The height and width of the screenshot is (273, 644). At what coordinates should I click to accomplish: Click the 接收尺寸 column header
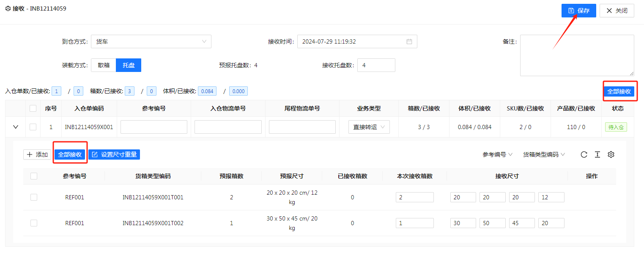click(507, 176)
